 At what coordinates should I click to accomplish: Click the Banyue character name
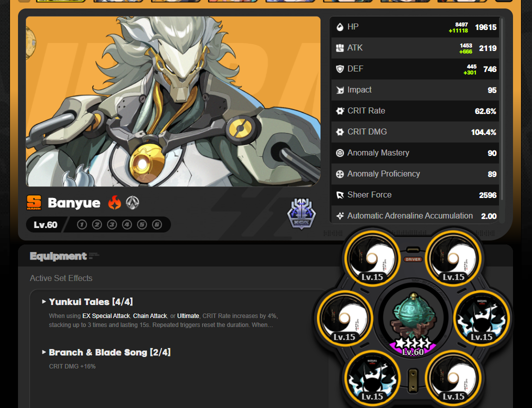coord(74,203)
